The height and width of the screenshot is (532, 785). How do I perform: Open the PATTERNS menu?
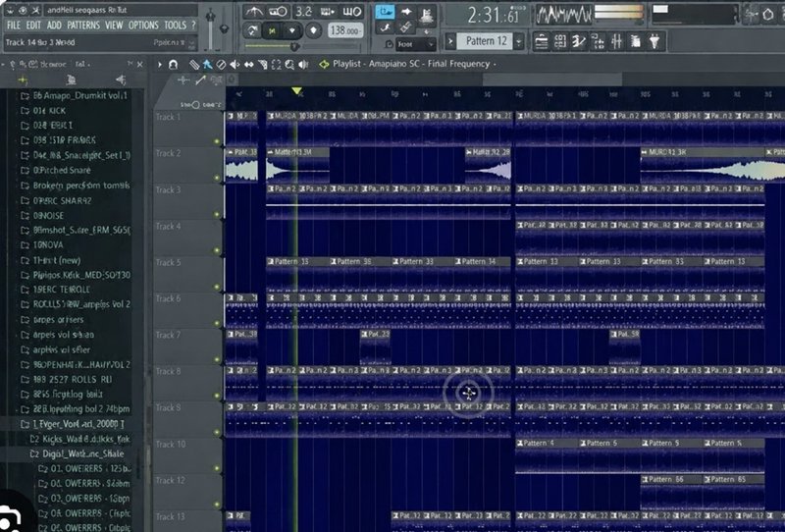pos(83,26)
